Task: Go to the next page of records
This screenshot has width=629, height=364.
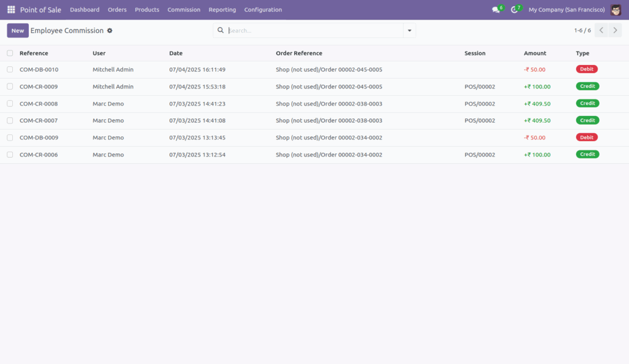Action: pyautogui.click(x=615, y=29)
